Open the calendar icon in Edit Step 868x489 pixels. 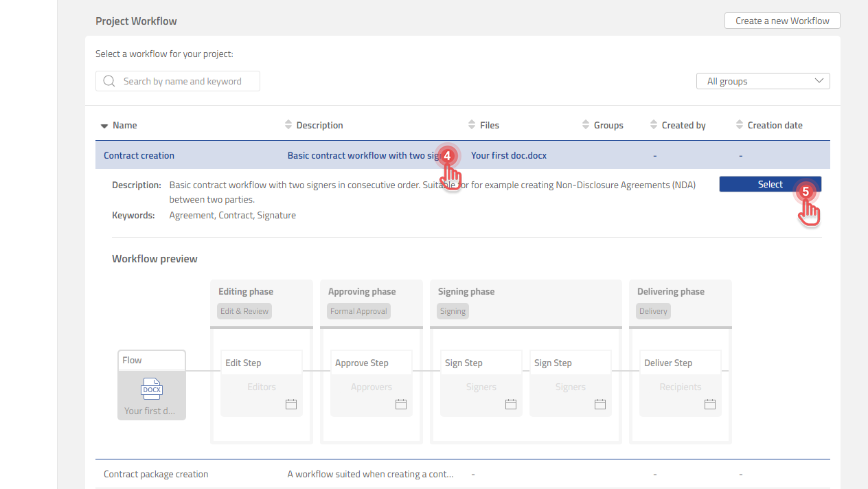[x=290, y=405]
